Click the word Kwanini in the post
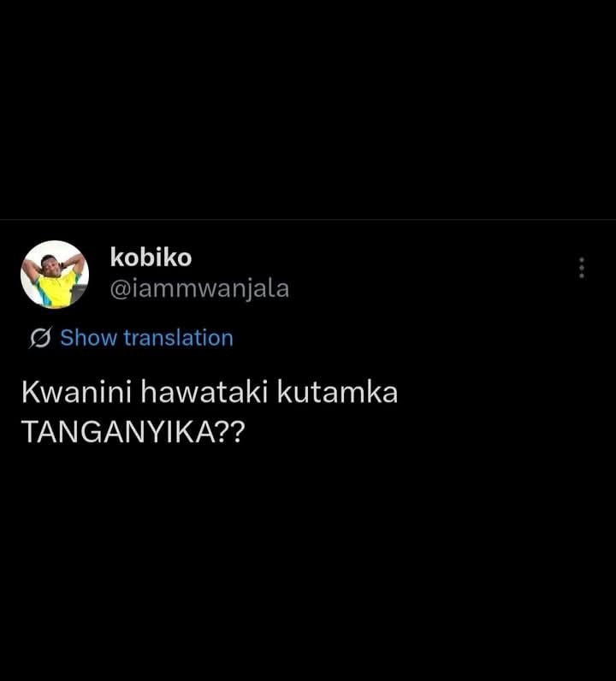The image size is (616, 681). coord(76,392)
